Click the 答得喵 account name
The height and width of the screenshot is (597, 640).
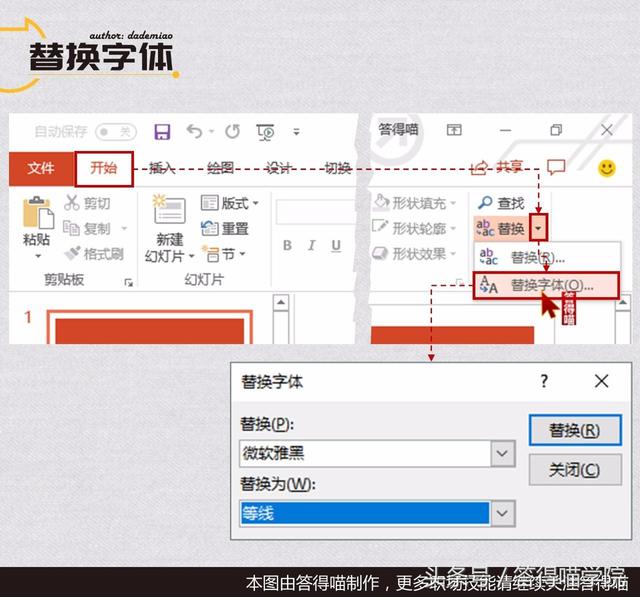point(398,129)
